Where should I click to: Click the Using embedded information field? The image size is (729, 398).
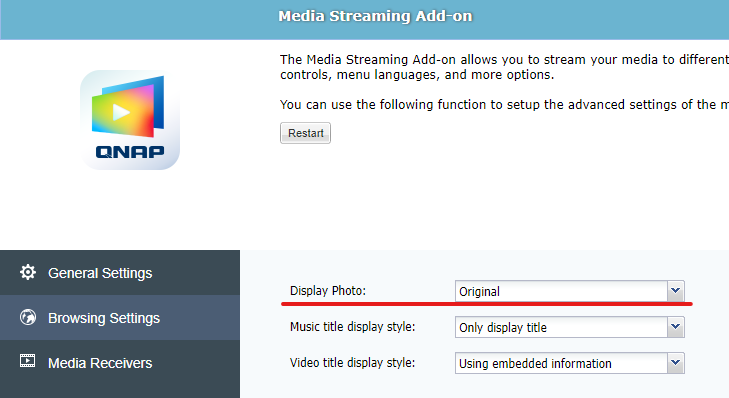point(562,363)
